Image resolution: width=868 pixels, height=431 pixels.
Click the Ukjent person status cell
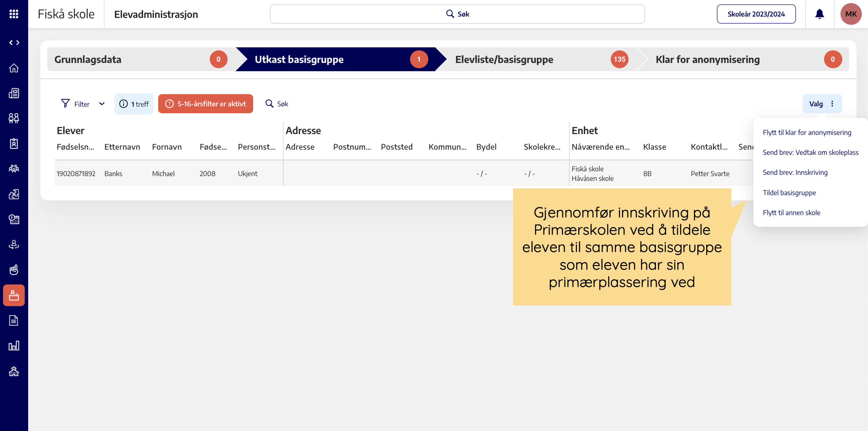pos(248,174)
